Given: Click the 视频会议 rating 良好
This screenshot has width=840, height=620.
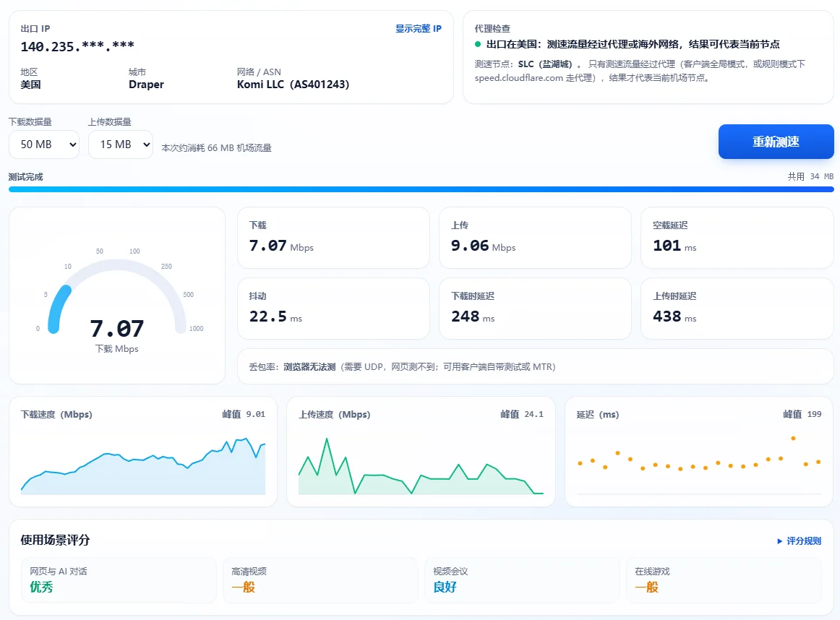Looking at the screenshot, I should (x=445, y=587).
